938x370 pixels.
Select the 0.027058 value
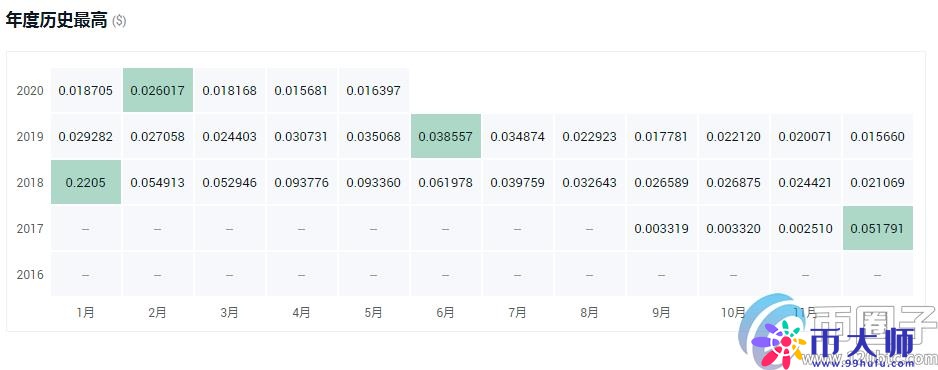point(158,137)
